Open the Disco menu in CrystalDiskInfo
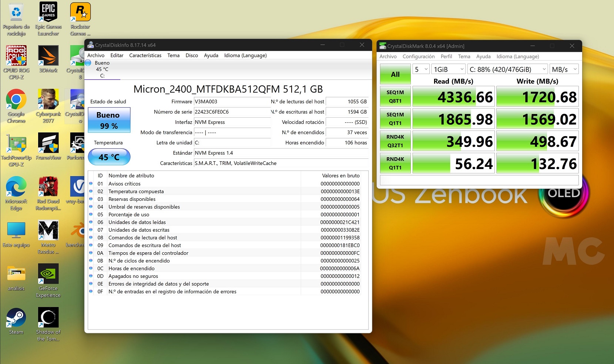The width and height of the screenshot is (614, 364). (191, 55)
